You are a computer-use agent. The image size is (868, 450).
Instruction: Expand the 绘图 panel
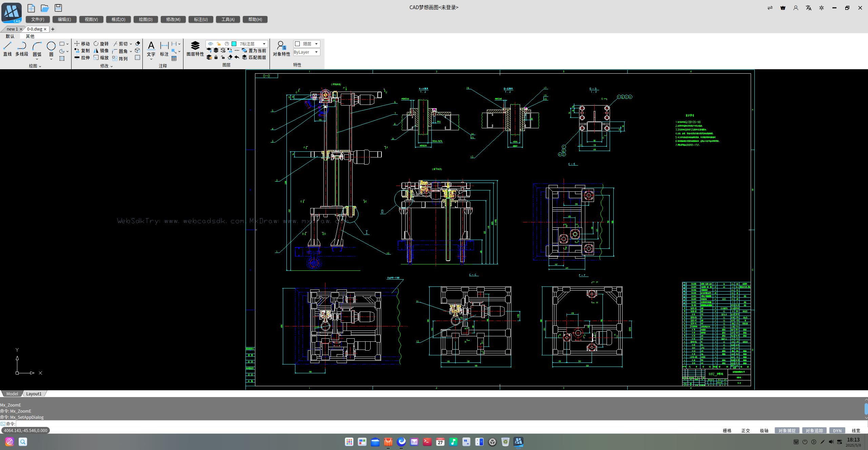pyautogui.click(x=35, y=66)
